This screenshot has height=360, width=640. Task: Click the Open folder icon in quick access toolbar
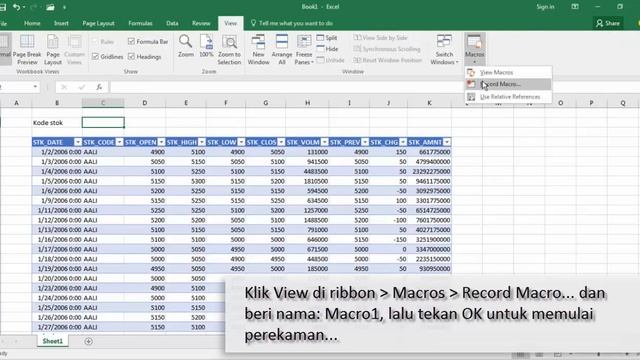[50, 7]
